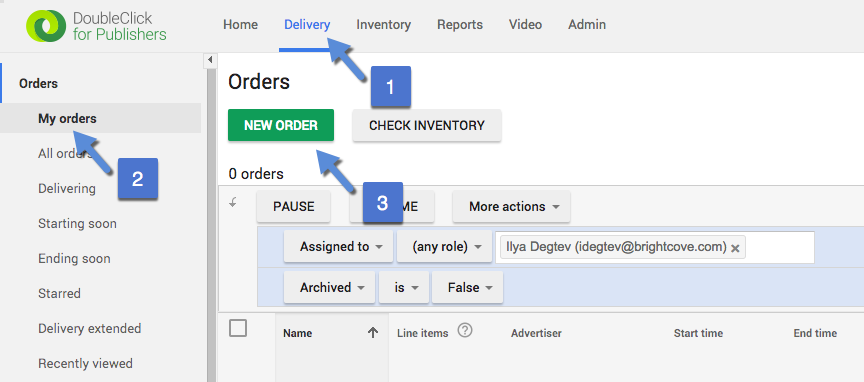Tick the select-all orders checkbox
The image size is (864, 382).
tap(238, 329)
